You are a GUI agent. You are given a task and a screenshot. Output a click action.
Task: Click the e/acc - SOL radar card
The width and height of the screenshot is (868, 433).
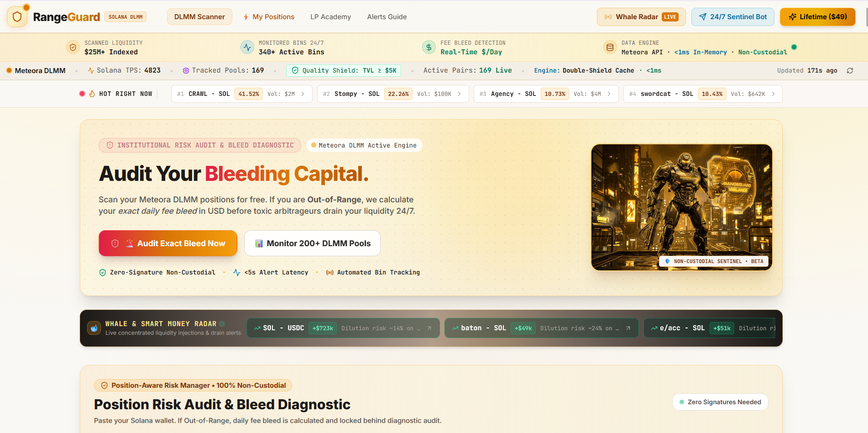[x=710, y=328]
